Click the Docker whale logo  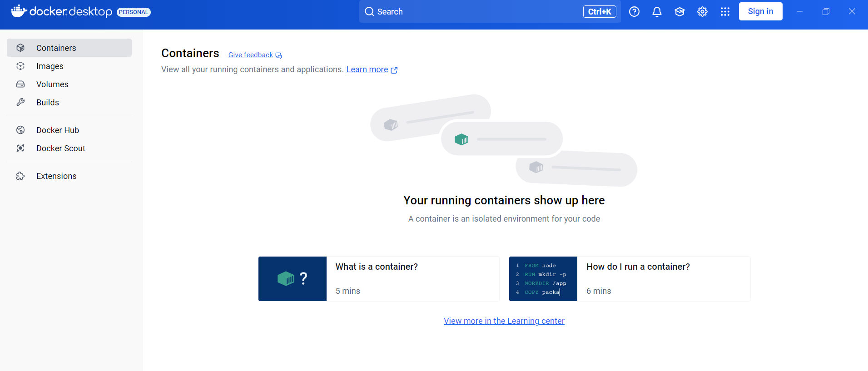19,11
